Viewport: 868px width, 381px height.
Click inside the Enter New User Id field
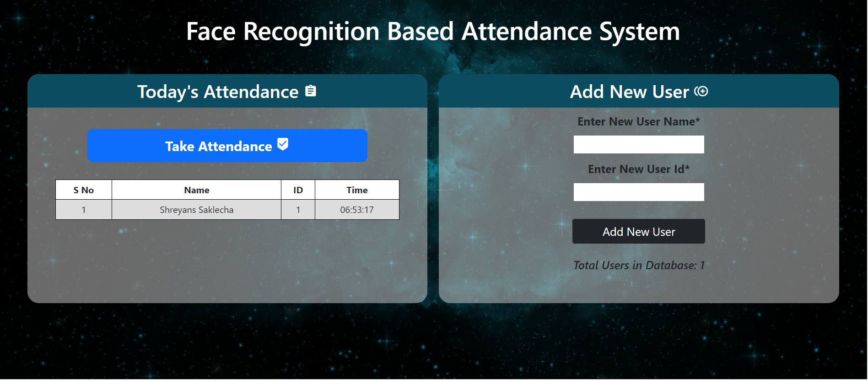(638, 192)
